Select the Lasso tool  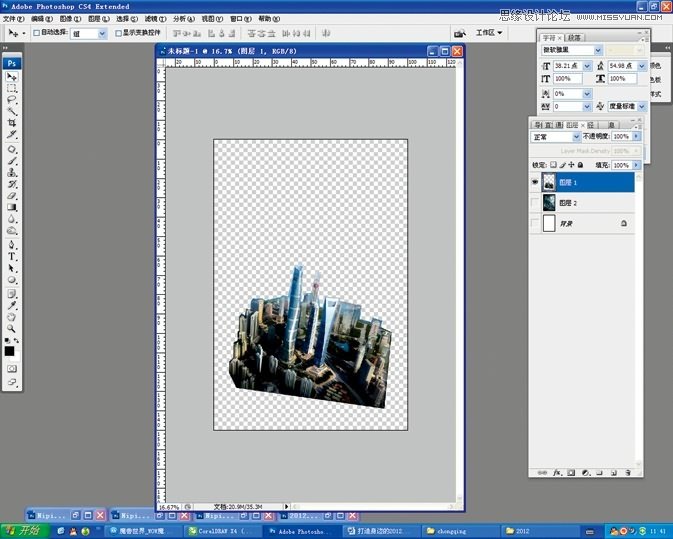(12, 100)
